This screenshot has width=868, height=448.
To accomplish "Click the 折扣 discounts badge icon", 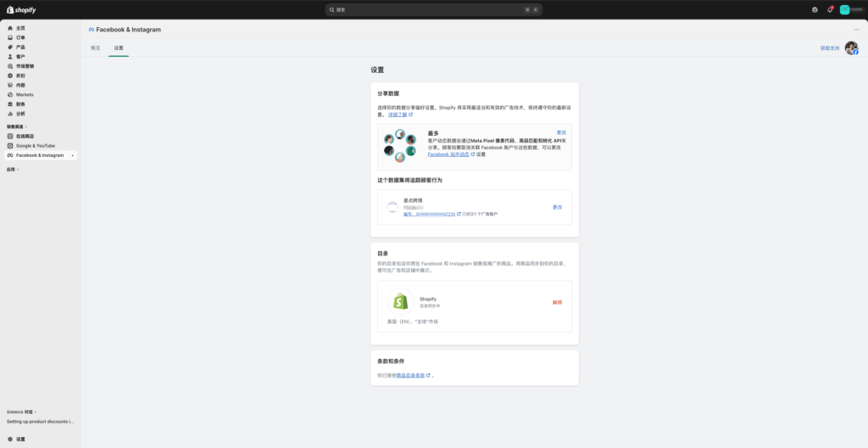I will coord(10,76).
